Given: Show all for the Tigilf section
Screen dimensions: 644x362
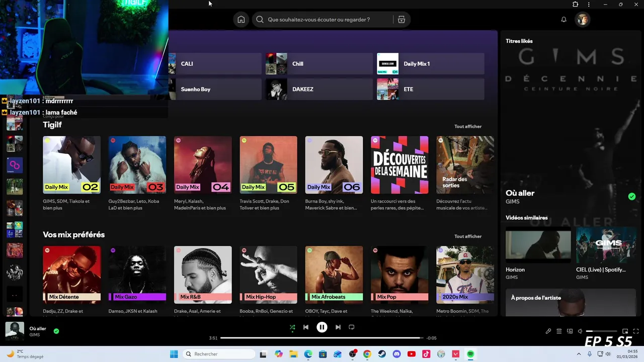Looking at the screenshot, I should click(x=468, y=127).
